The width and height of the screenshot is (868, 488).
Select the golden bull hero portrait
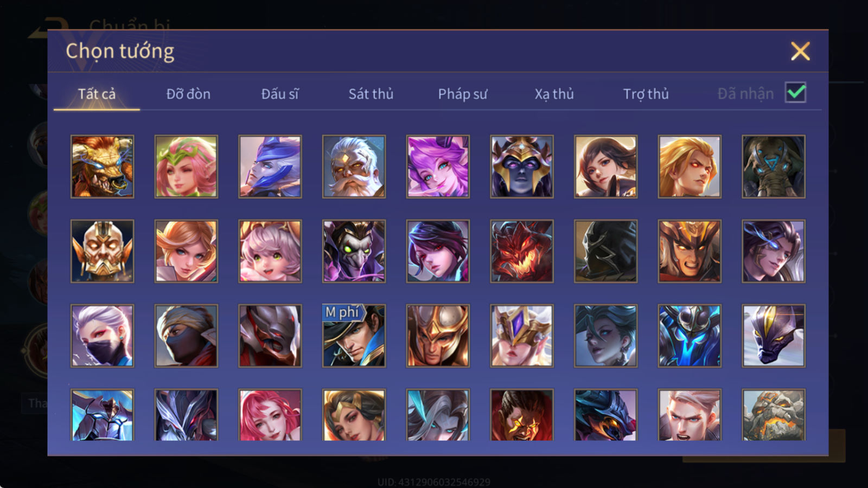(x=102, y=166)
